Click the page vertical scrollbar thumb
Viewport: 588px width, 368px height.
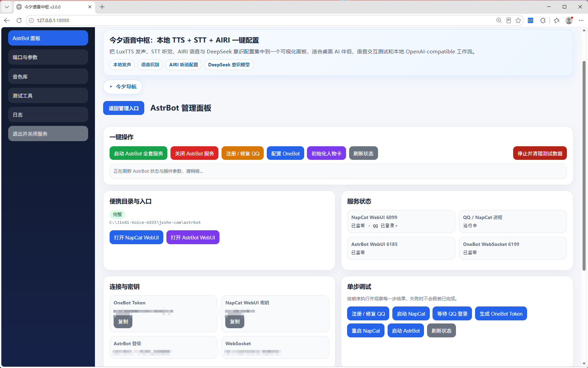pyautogui.click(x=584, y=166)
